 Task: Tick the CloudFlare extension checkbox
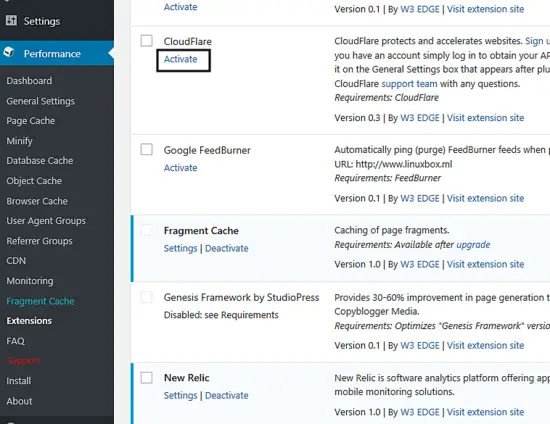click(147, 41)
